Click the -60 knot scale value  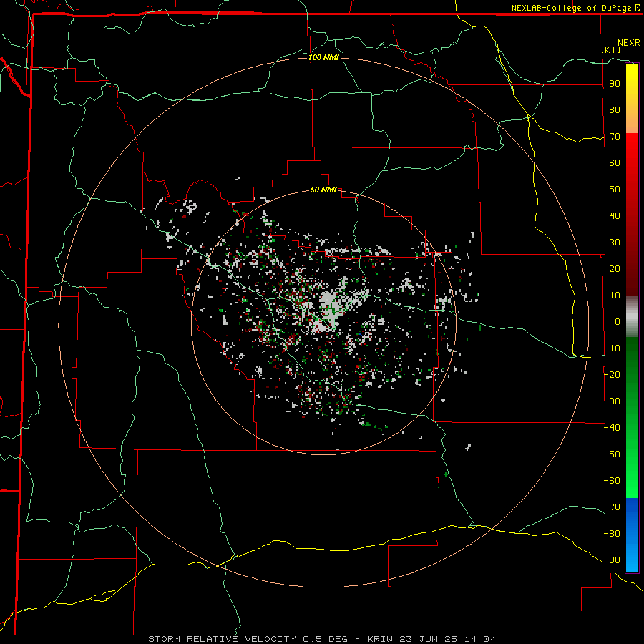[613, 481]
